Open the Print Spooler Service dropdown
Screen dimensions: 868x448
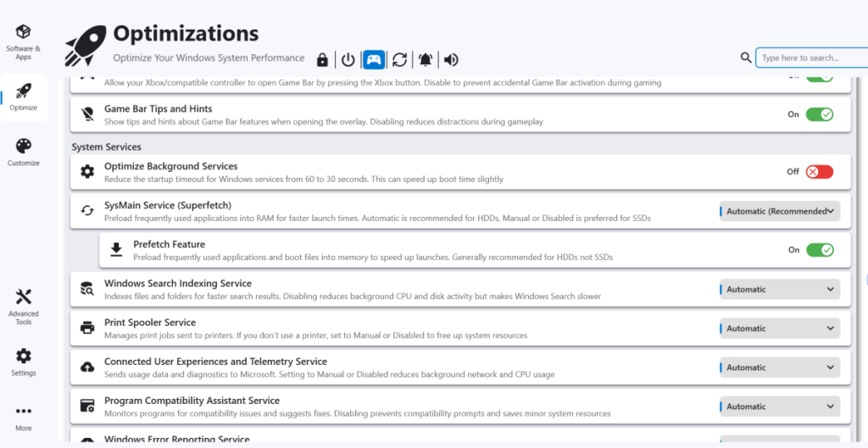coord(780,329)
